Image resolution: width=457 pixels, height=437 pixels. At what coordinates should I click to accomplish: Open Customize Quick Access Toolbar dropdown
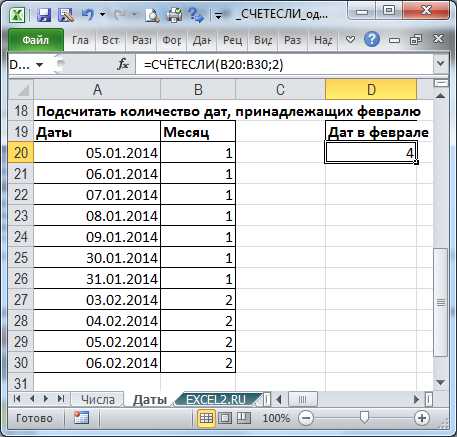point(219,16)
